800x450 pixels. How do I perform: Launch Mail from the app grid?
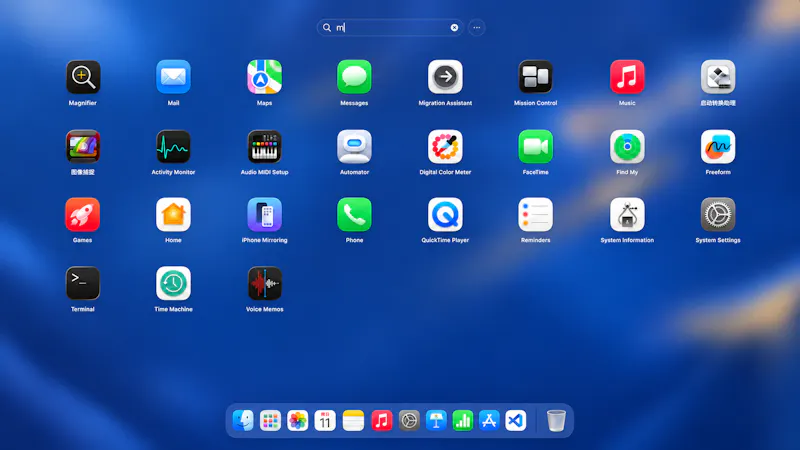[173, 77]
